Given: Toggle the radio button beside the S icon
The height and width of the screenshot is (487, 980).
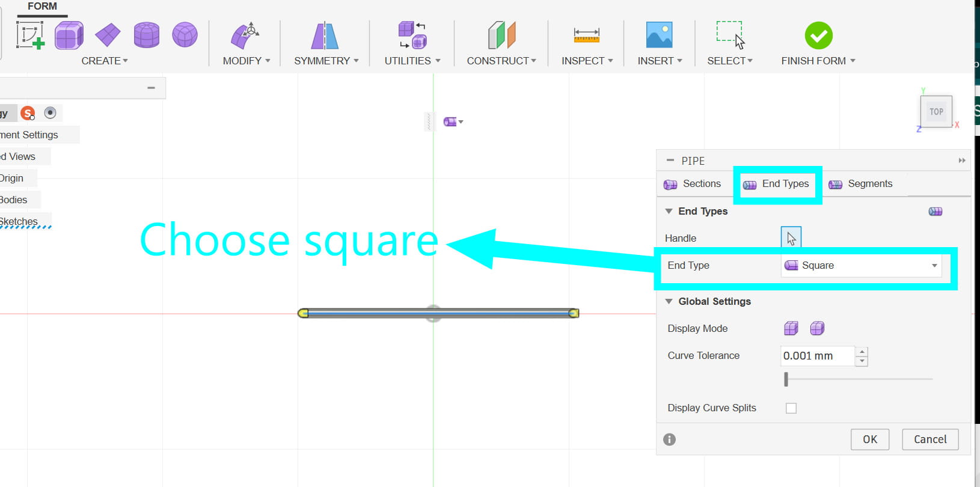Looking at the screenshot, I should (51, 113).
